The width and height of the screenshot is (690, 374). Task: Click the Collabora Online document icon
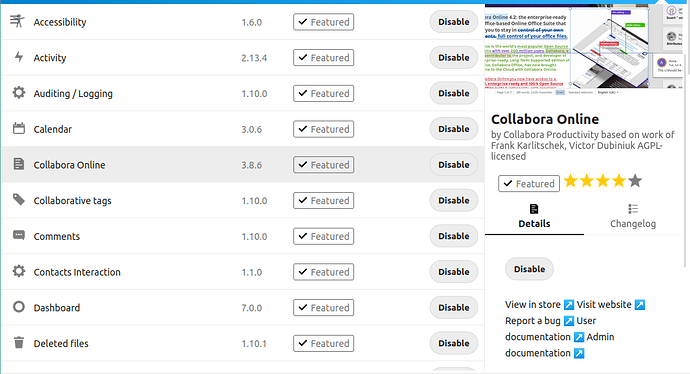(x=18, y=164)
